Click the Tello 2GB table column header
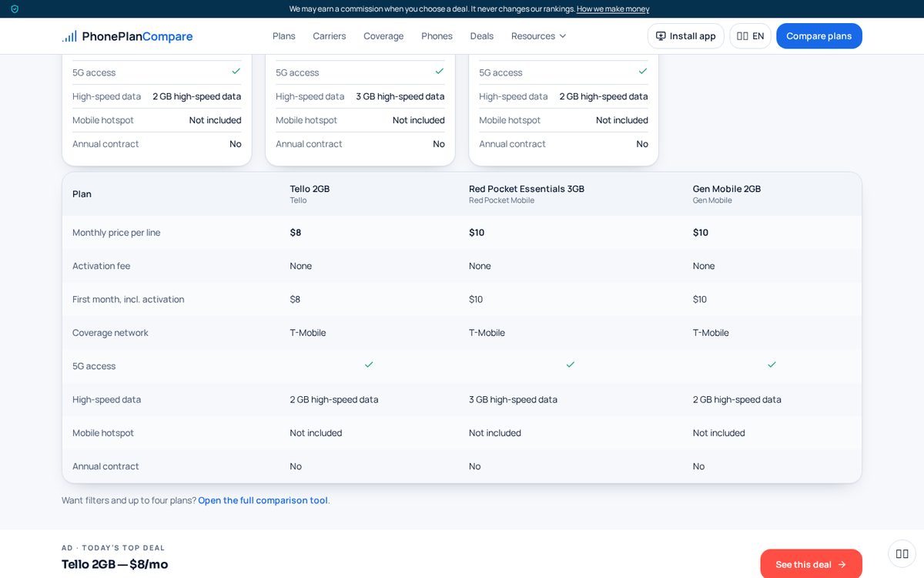924x578 pixels. [310, 193]
